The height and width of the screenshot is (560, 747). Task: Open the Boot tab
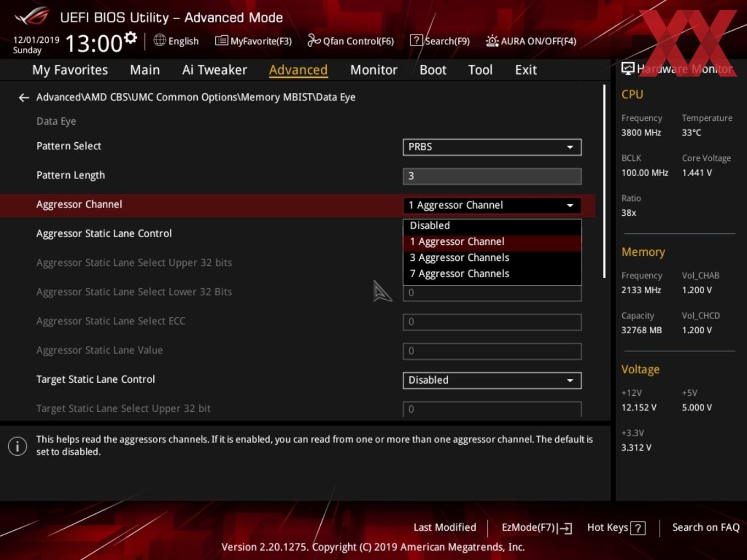click(x=433, y=70)
